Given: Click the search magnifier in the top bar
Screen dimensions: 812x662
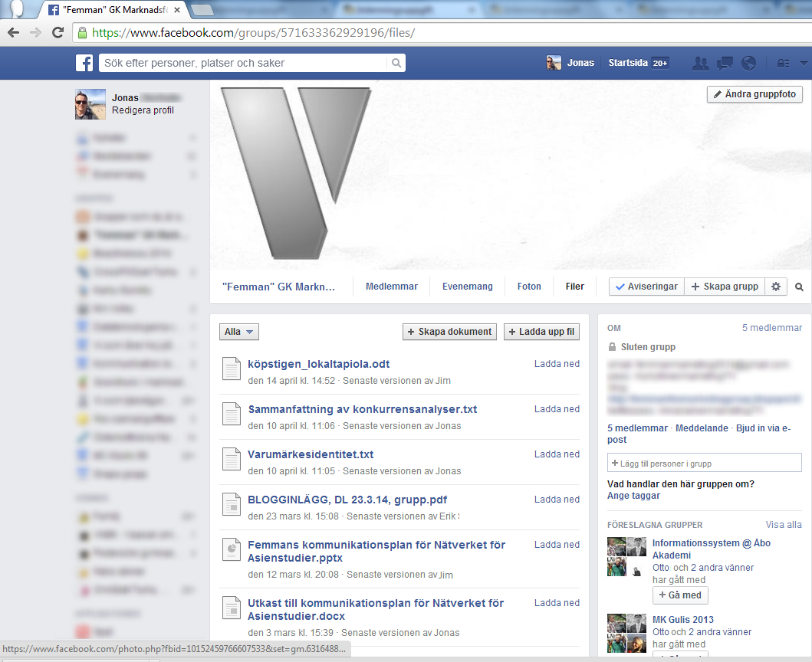Looking at the screenshot, I should [x=396, y=63].
